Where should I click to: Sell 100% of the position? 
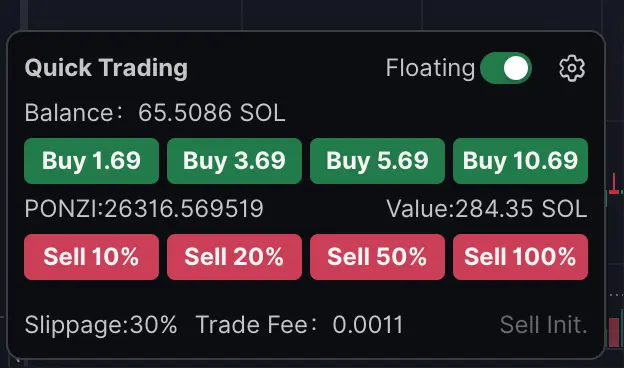point(520,257)
